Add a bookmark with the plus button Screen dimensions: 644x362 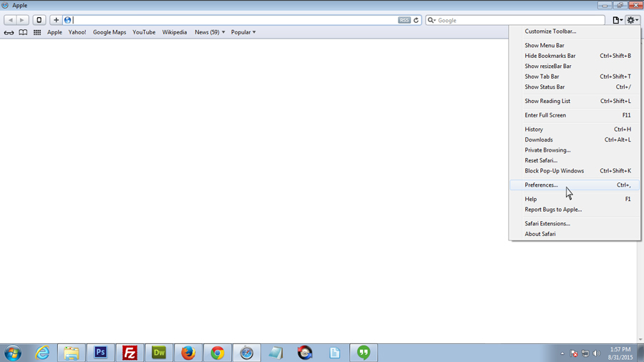coord(56,20)
